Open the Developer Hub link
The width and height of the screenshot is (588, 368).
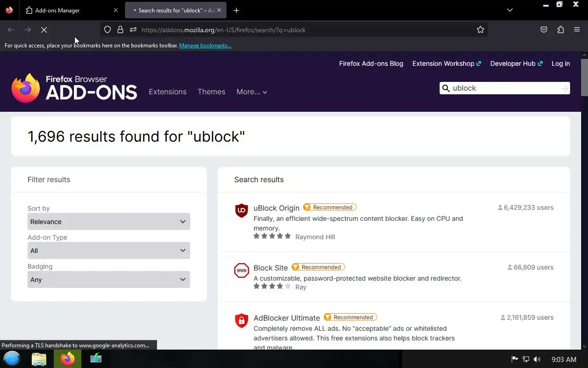516,63
